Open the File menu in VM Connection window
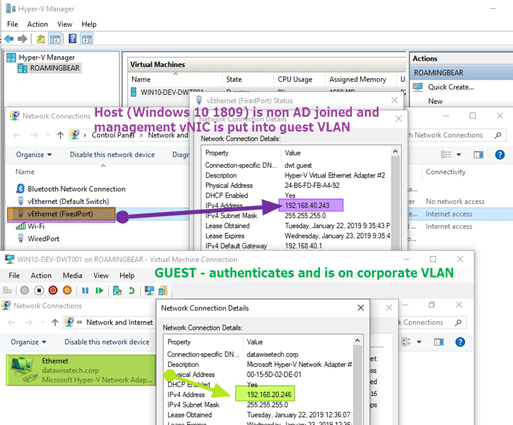Viewport: 513px width, 425px height. tap(14, 276)
